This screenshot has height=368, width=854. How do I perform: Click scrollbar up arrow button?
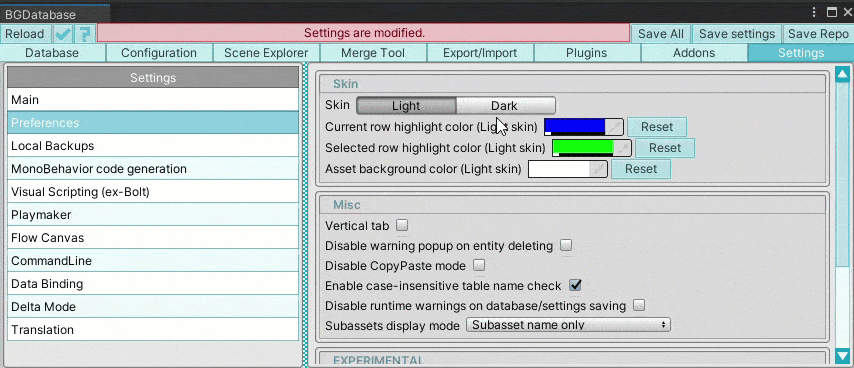pyautogui.click(x=843, y=74)
